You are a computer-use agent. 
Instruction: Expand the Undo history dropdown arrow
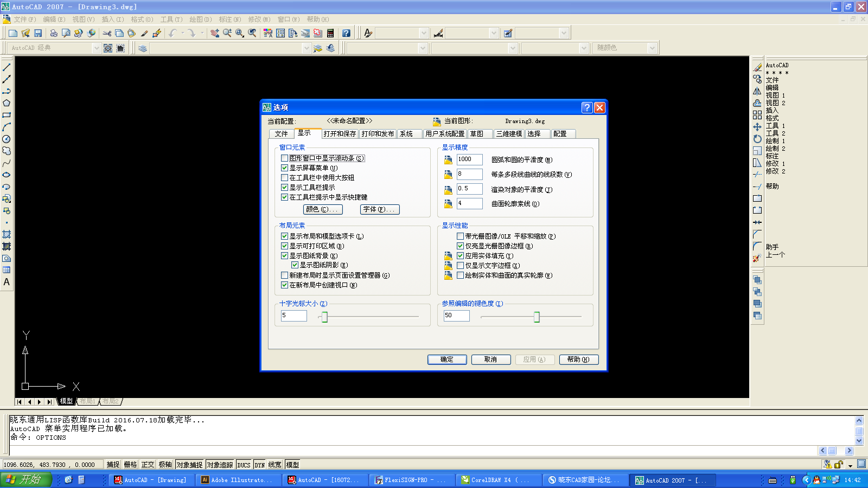pos(182,33)
